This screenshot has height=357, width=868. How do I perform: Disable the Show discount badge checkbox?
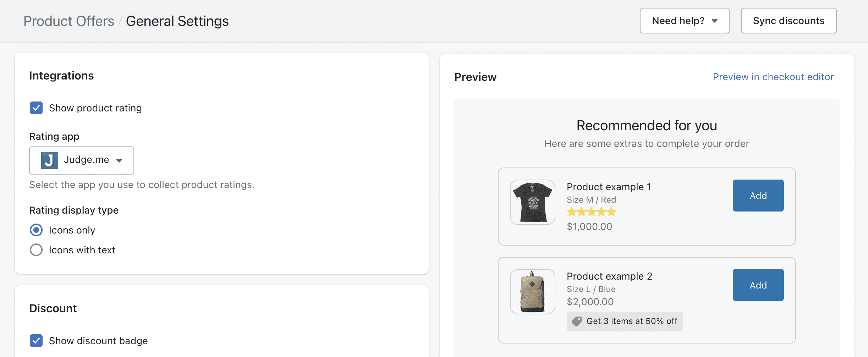tap(36, 341)
